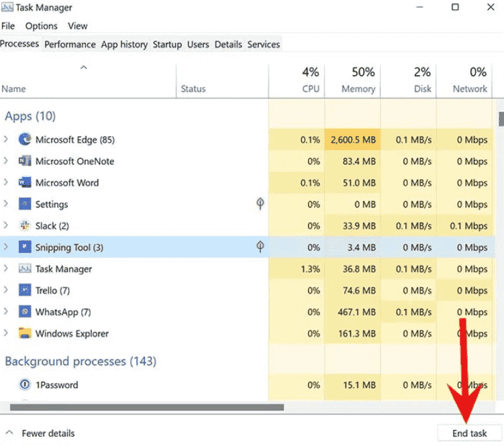The width and height of the screenshot is (504, 446).
Task: Switch to the Startup tab
Action: tap(167, 44)
